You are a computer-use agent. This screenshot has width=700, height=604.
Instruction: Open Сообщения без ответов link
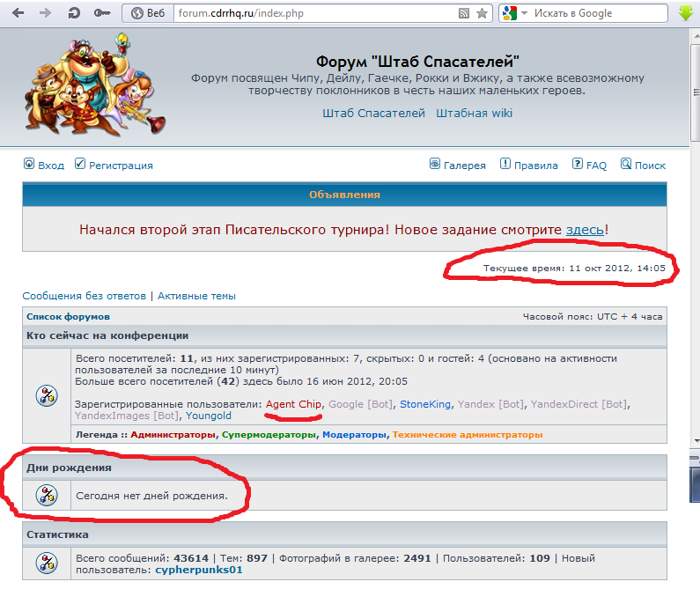click(x=85, y=296)
